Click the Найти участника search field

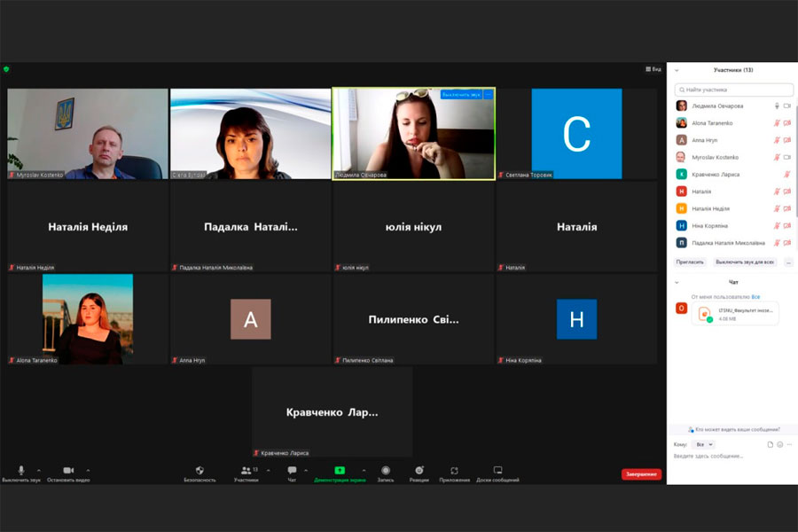coord(734,90)
